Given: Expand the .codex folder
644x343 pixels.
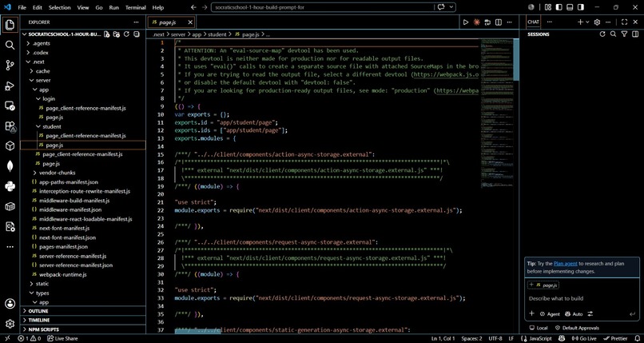Looking at the screenshot, I should [40, 53].
